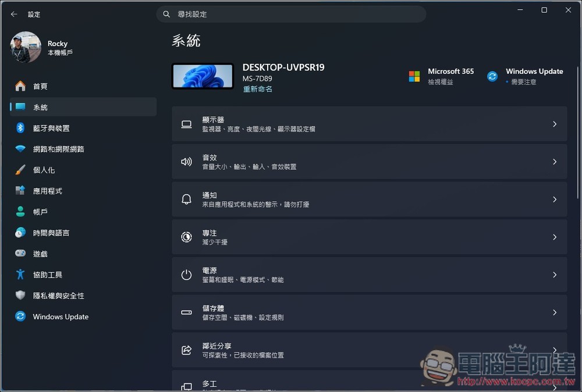Click the 尋找設定 search field
The image size is (582, 392).
tap(291, 13)
